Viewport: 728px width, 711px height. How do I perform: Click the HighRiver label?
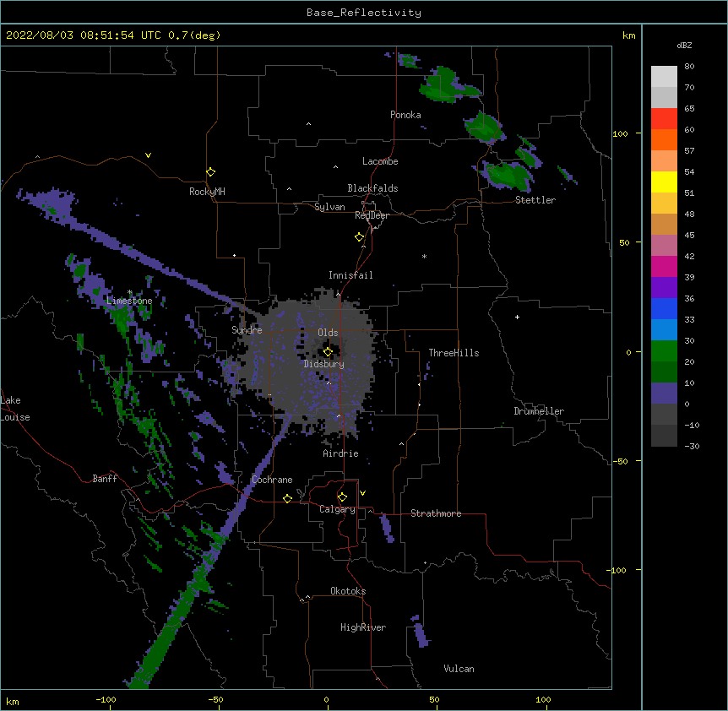363,627
